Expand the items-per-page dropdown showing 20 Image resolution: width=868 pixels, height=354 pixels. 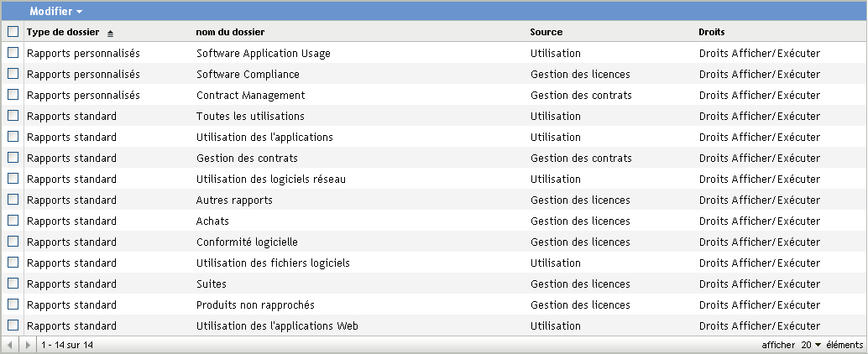811,345
